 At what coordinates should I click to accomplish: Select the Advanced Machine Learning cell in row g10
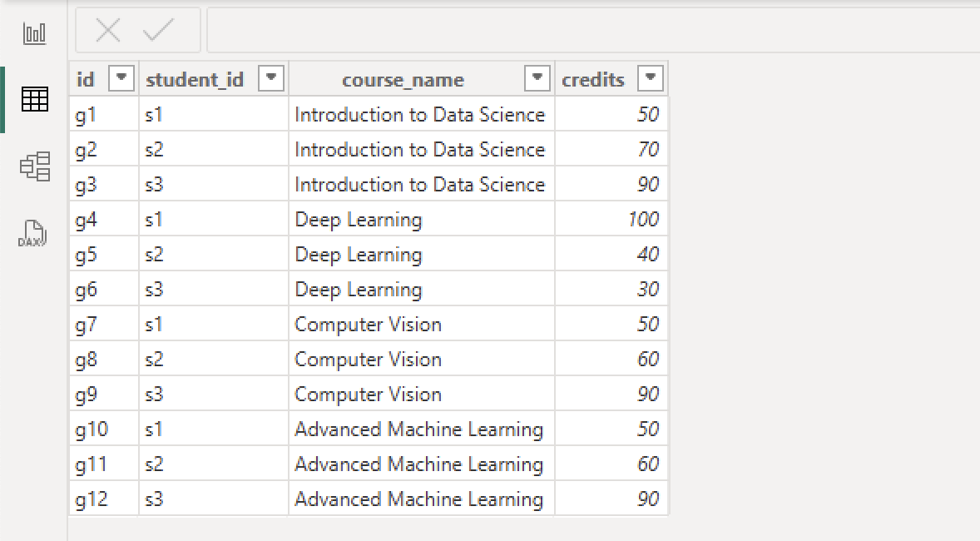tap(419, 429)
